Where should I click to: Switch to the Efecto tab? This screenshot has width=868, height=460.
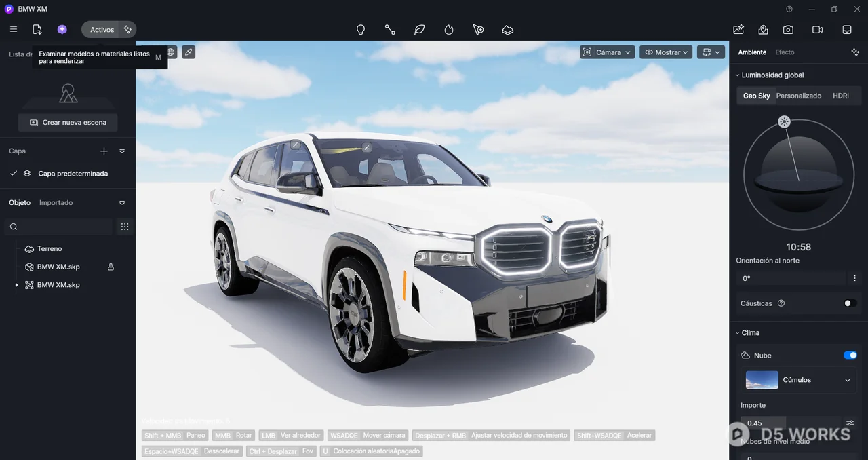pos(785,52)
